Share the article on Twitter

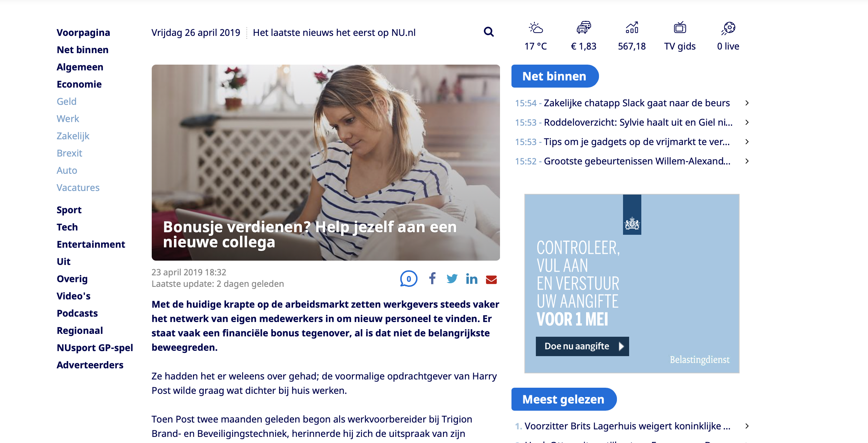click(x=452, y=279)
